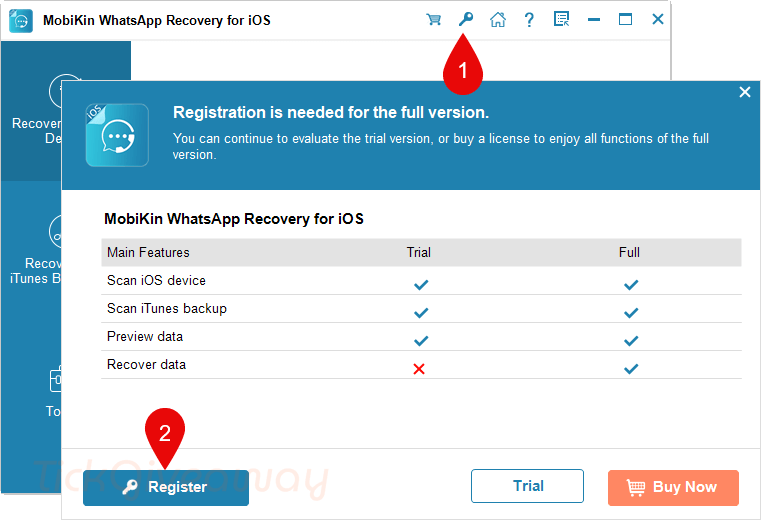The height and width of the screenshot is (520, 762).
Task: Click Trial checkmark for Scan iOS device
Action: point(421,285)
